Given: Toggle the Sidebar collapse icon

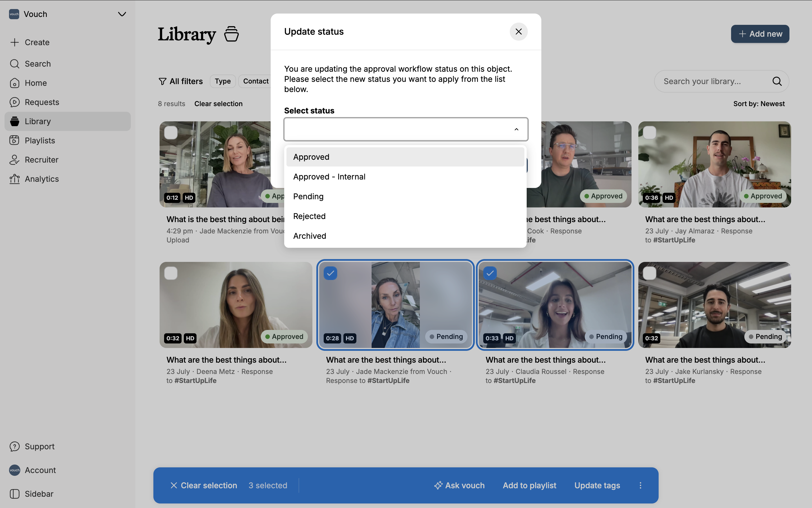Looking at the screenshot, I should click(x=14, y=494).
